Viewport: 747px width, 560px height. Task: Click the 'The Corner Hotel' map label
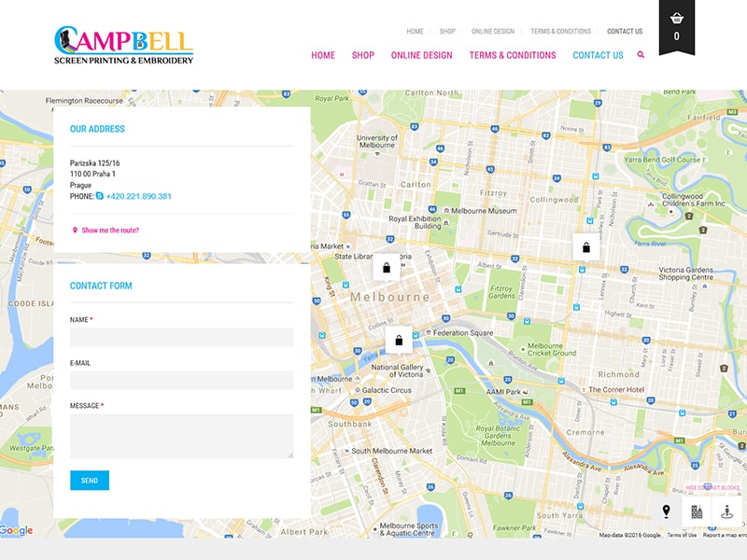(x=616, y=389)
